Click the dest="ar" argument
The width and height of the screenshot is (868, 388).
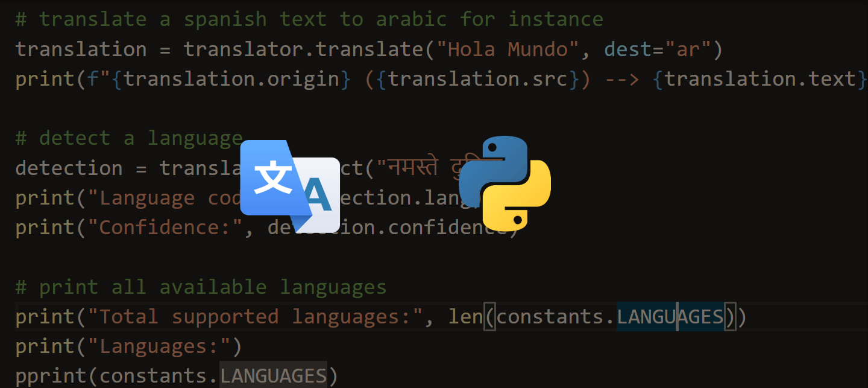660,49
